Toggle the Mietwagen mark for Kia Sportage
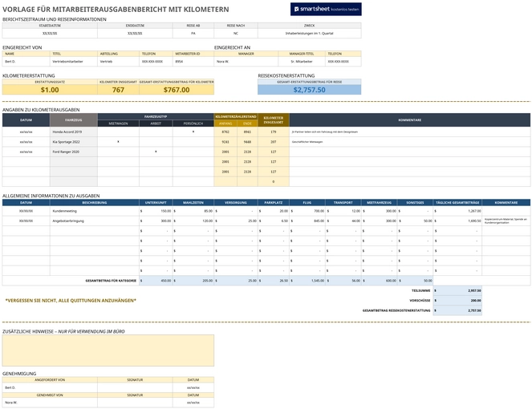Image resolution: width=532 pixels, height=409 pixels. (118, 142)
